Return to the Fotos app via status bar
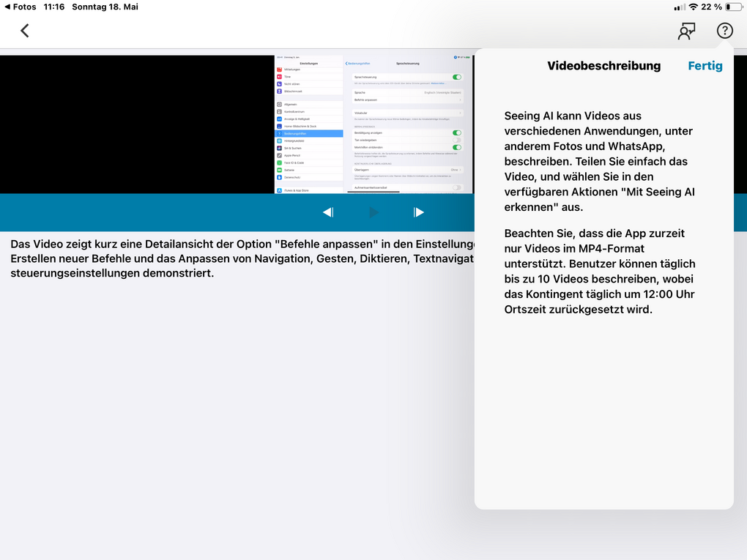 click(20, 7)
